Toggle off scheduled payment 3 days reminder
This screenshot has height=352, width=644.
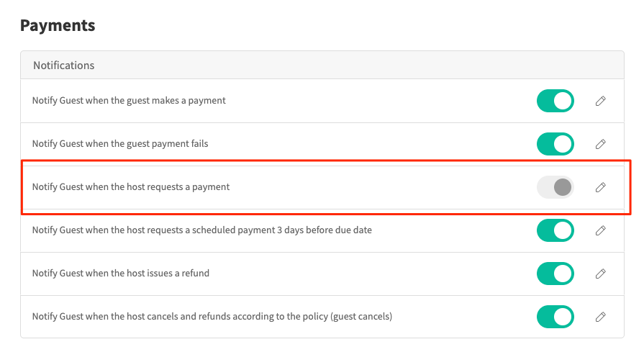point(555,230)
